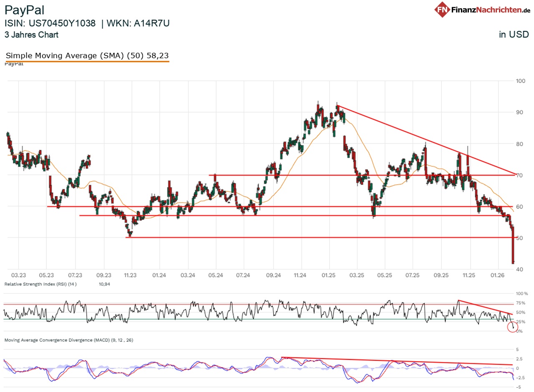Viewport: 534px width, 392px height.
Task: Click the 03.23 date axis label
Action: [x=18, y=275]
